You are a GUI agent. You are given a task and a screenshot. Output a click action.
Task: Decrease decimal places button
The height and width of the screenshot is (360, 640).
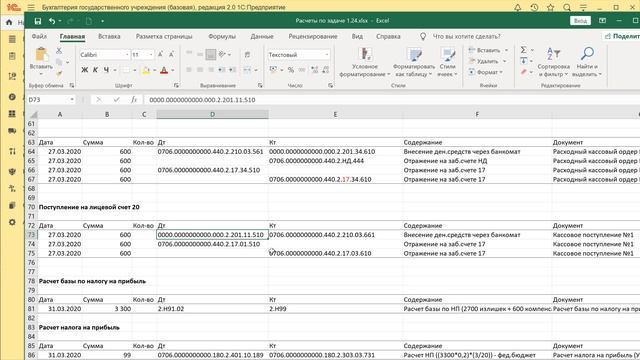(x=326, y=70)
